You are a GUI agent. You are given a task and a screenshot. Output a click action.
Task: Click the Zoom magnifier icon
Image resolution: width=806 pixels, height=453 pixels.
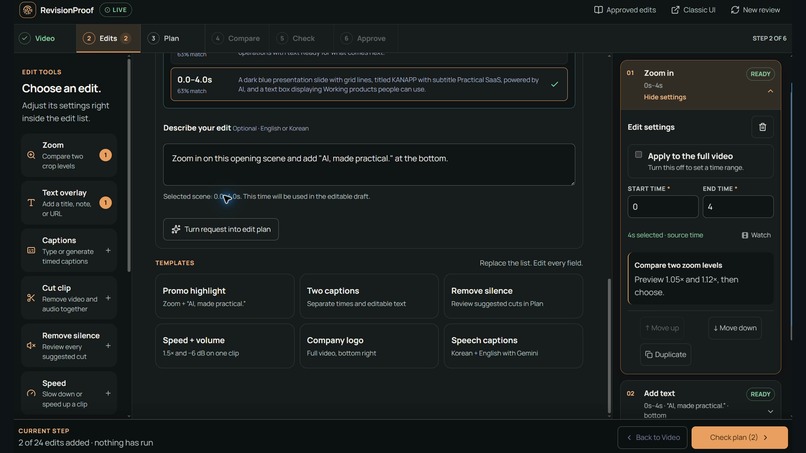click(x=31, y=155)
